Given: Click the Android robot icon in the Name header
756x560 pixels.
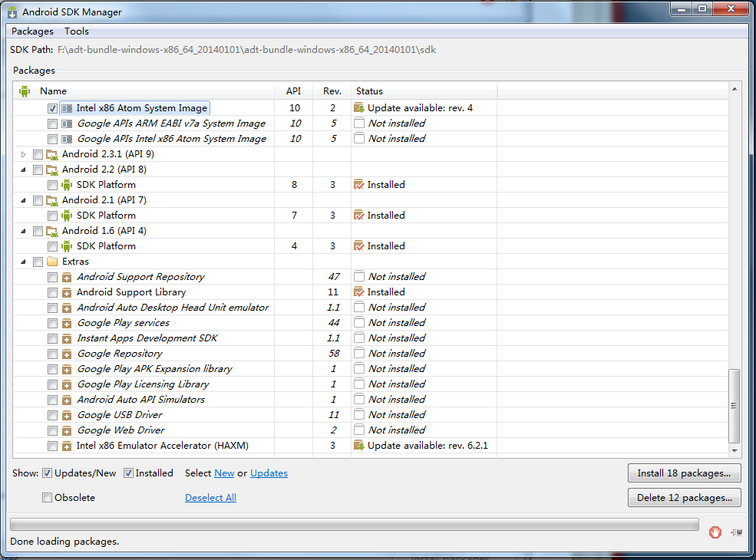Looking at the screenshot, I should pyautogui.click(x=25, y=91).
